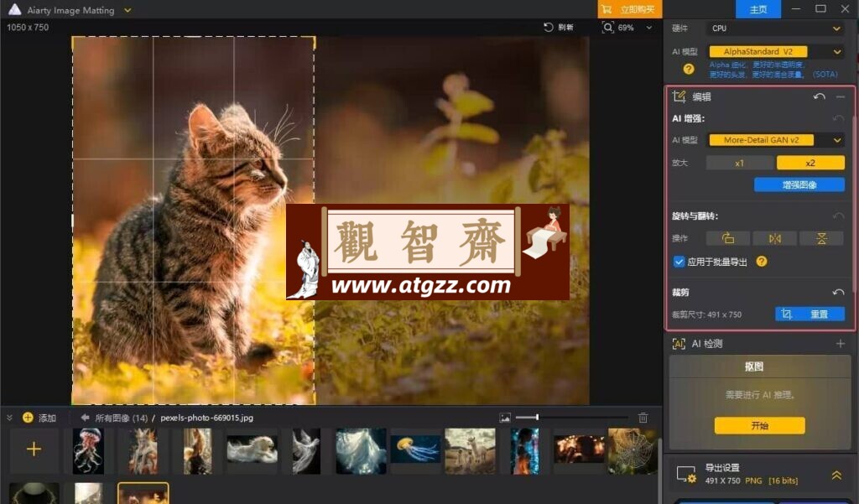This screenshot has width=859, height=504.
Task: Open the Aiarty Image Matting title dropdown
Action: click(x=128, y=10)
